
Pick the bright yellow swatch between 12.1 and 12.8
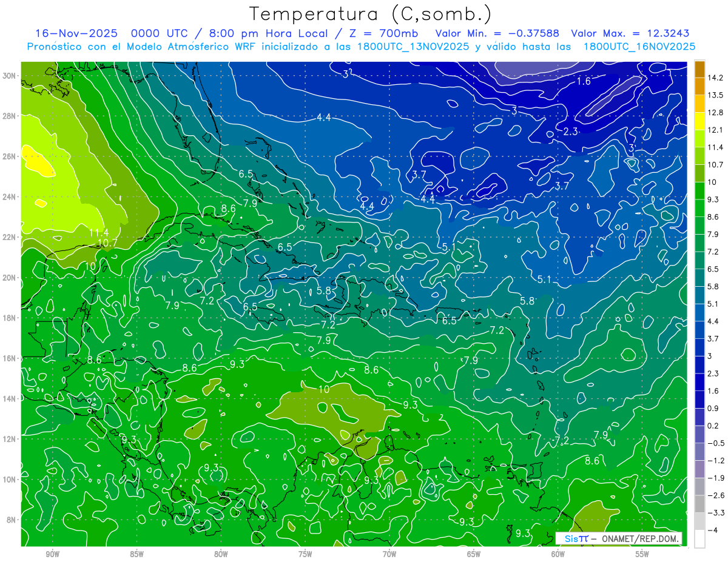coord(699,121)
